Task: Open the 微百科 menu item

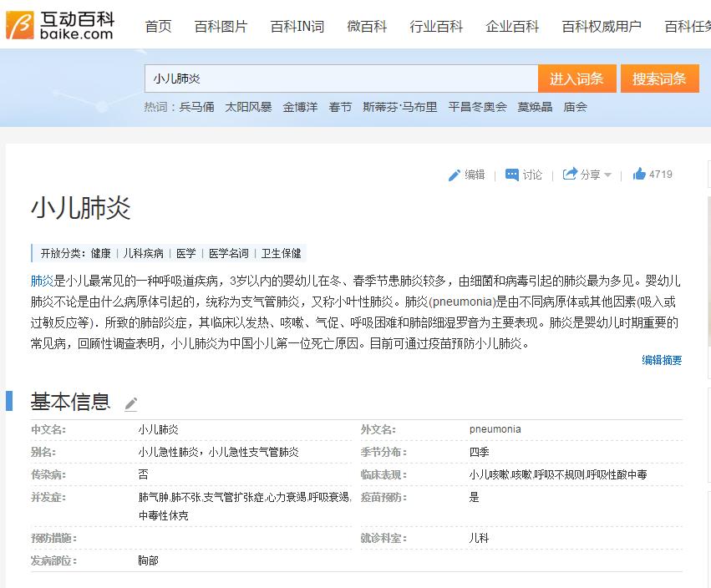Action: (366, 26)
